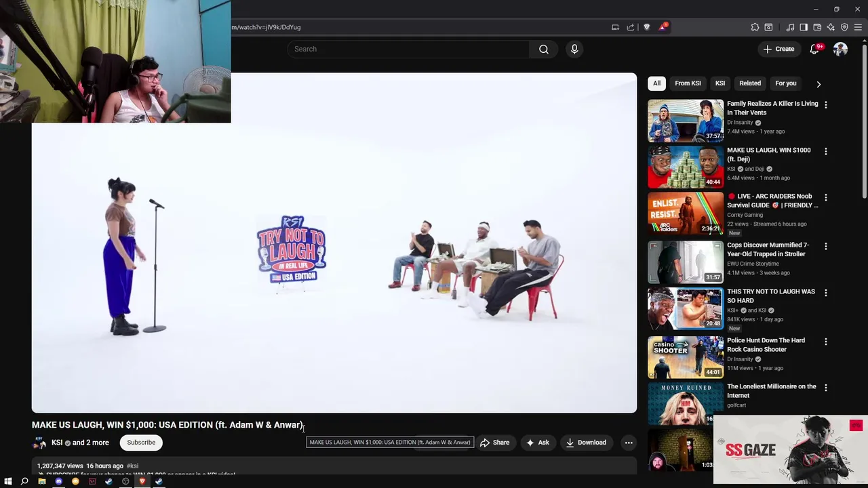Image resolution: width=868 pixels, height=488 pixels.
Task: Download the video
Action: (x=586, y=443)
